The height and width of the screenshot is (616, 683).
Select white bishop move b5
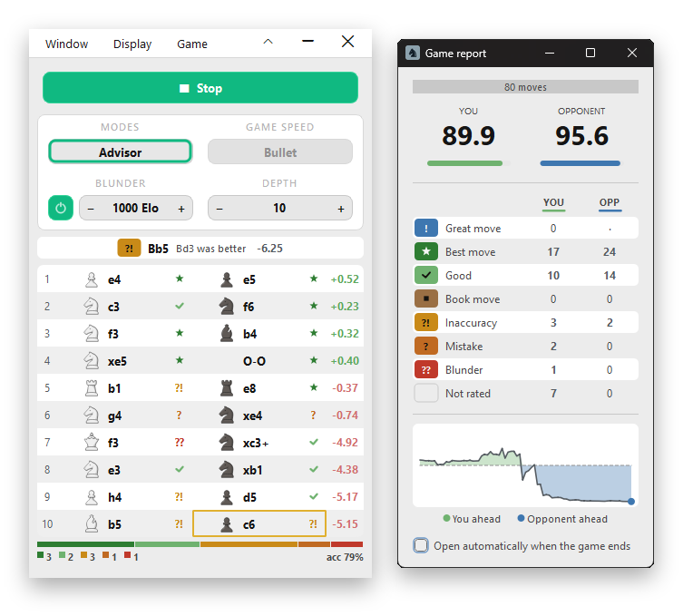pos(114,524)
